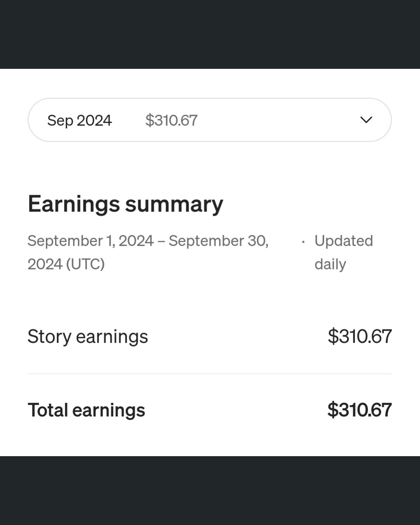Click the dark banner at the bottom
The width and height of the screenshot is (420, 525).
coord(210,490)
